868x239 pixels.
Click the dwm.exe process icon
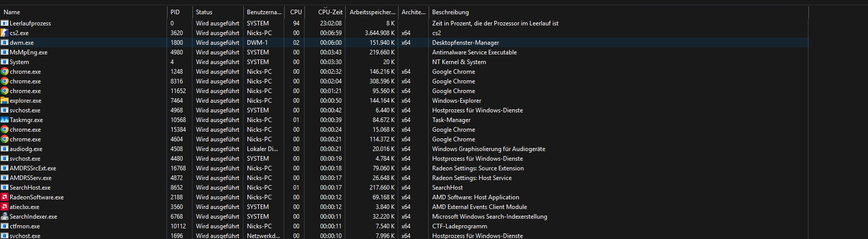pos(5,43)
